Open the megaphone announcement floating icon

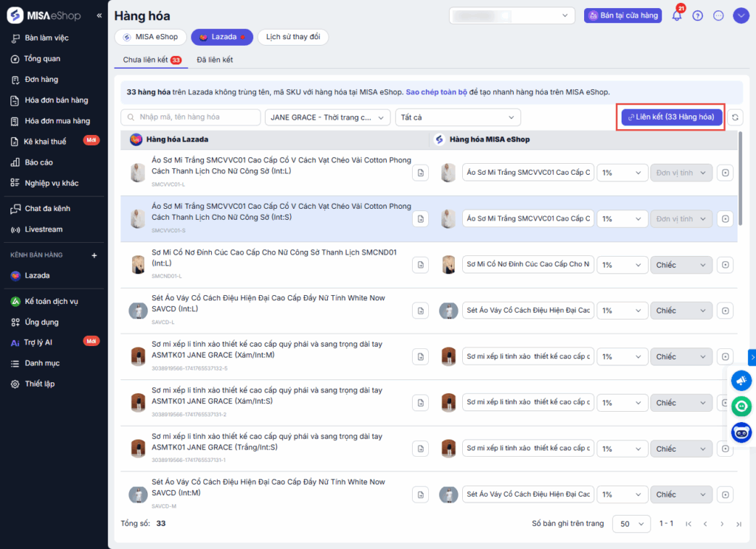point(741,380)
